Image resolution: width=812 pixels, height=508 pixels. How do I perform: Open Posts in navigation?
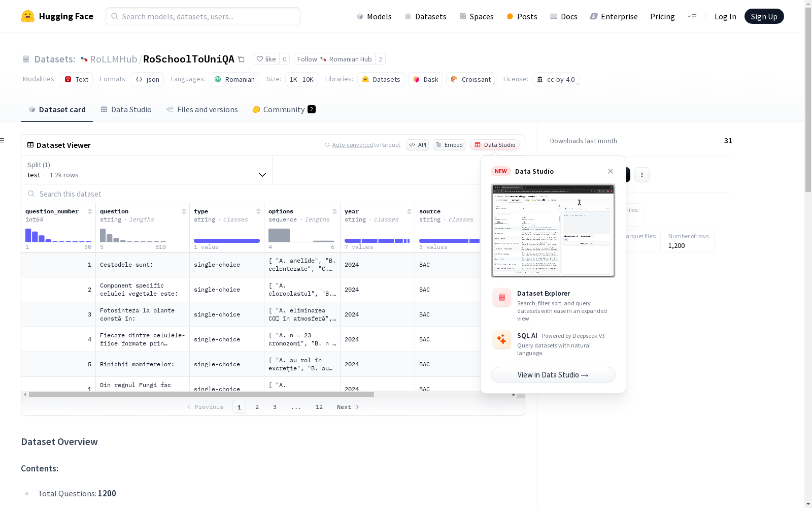coord(522,16)
